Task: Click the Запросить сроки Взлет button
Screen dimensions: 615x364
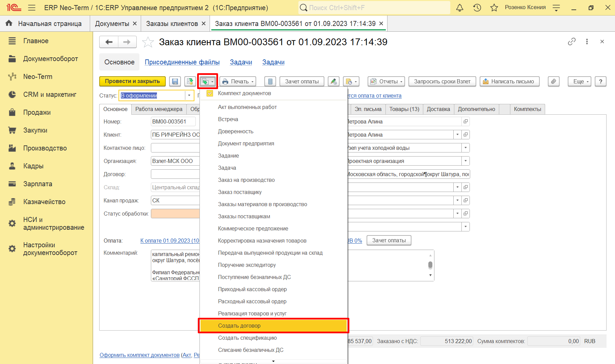Action: [442, 81]
